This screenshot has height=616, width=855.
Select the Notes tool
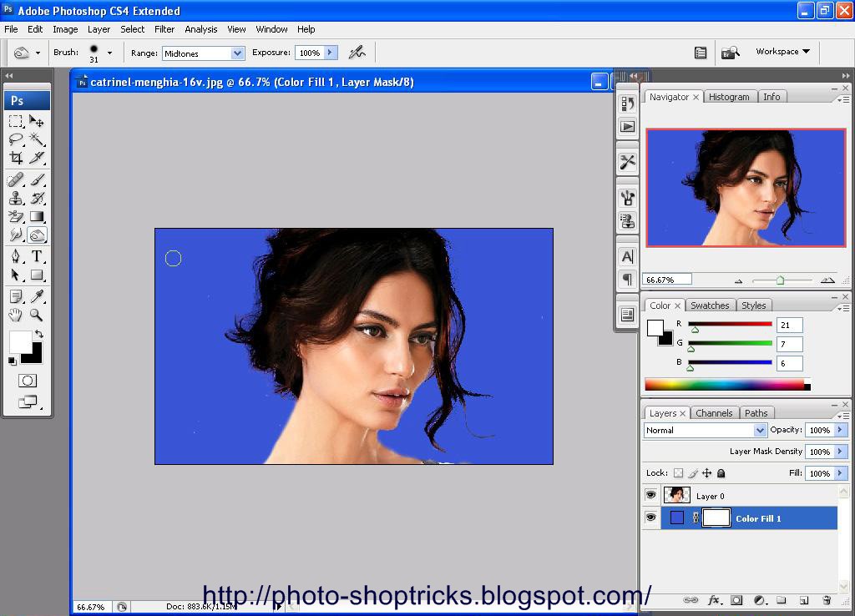(x=16, y=296)
